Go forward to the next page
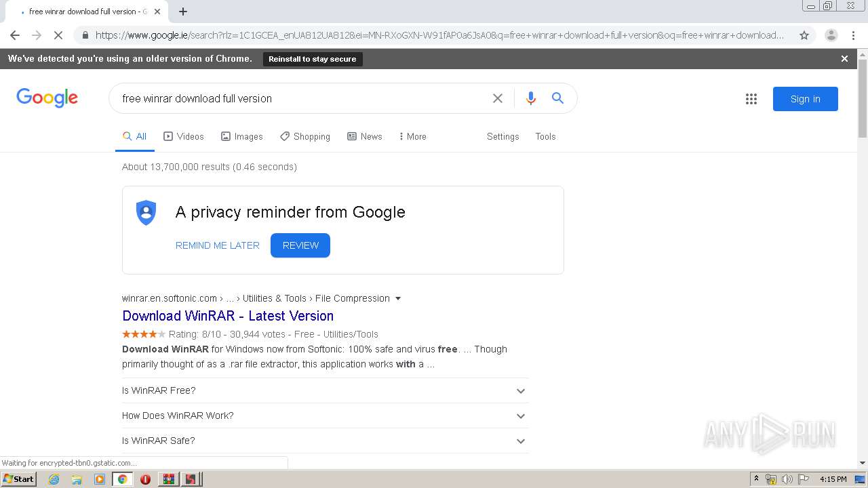The height and width of the screenshot is (488, 868). [x=37, y=35]
